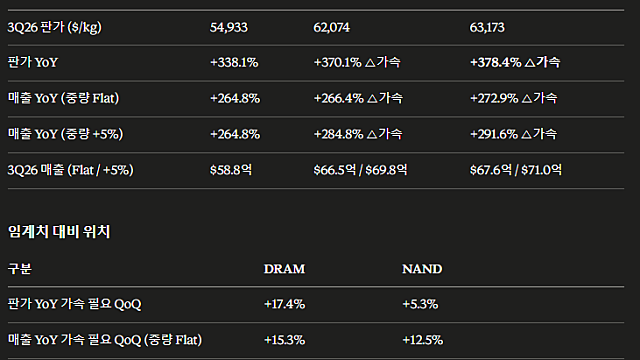640x360 pixels.
Task: Select the bold +378.4% △가속 cell
Action: click(x=515, y=62)
